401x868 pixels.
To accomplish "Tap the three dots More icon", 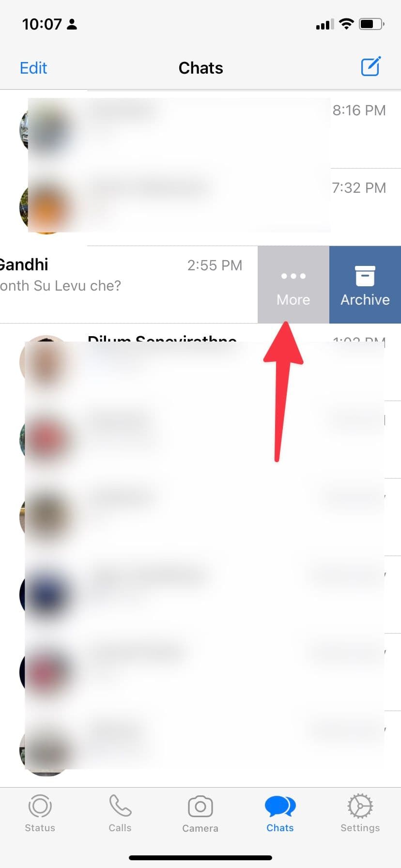I will tap(293, 276).
